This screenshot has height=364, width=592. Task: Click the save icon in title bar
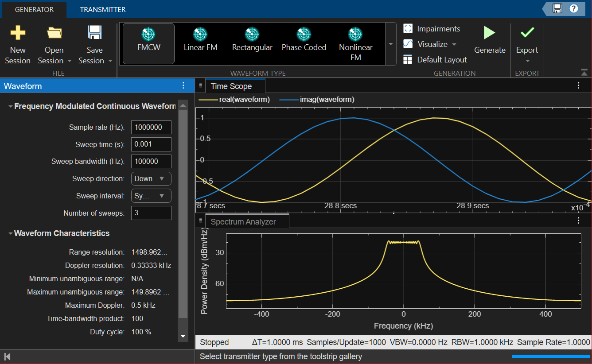pos(557,8)
